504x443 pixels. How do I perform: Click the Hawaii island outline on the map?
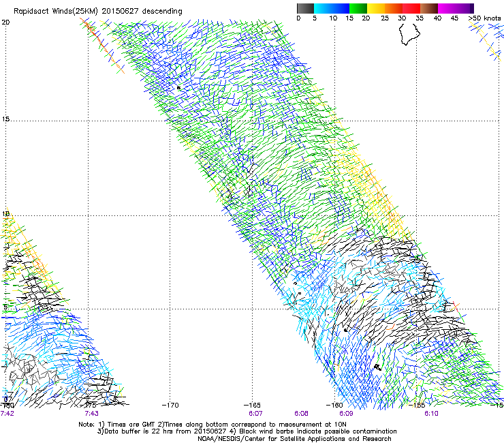pos(409,34)
